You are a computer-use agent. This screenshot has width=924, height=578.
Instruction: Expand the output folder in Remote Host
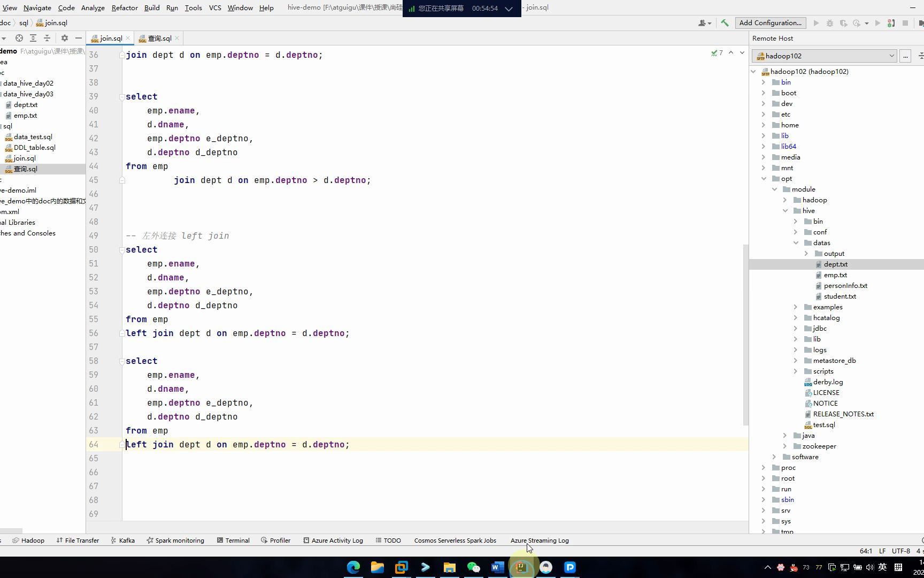tap(806, 254)
